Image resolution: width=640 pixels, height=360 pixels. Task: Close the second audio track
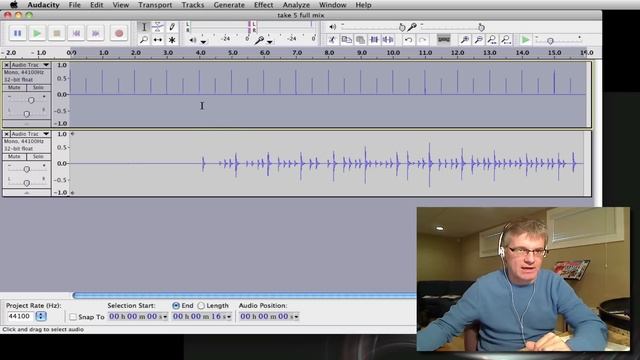(7, 134)
